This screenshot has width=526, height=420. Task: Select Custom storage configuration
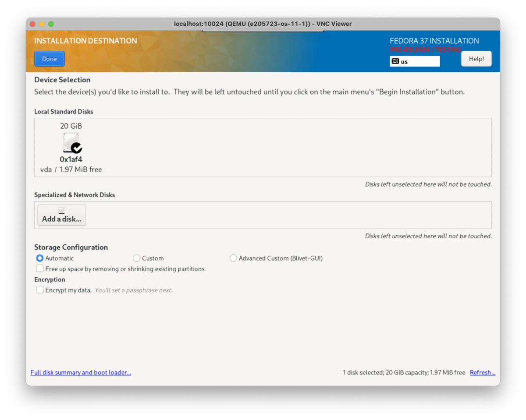point(137,258)
